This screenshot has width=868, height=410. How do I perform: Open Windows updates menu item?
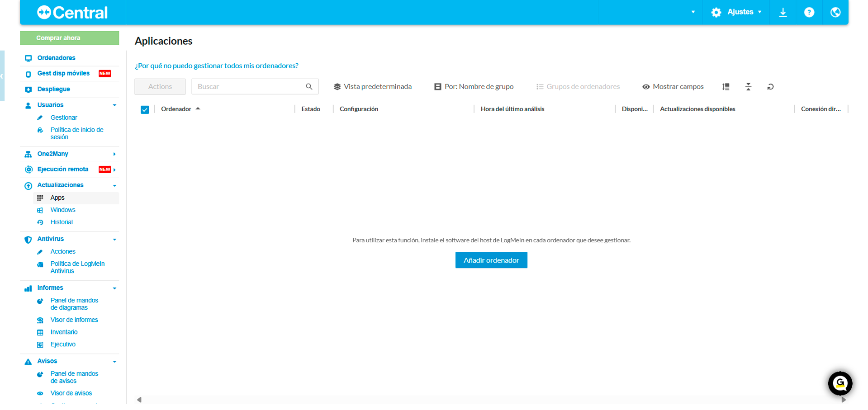63,210
